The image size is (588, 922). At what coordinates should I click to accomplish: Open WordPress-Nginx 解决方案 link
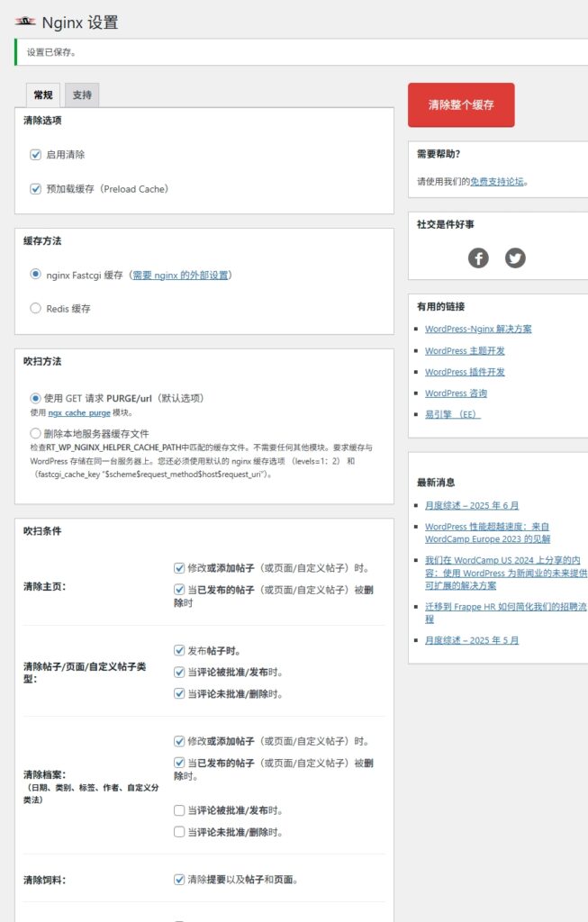(x=478, y=330)
